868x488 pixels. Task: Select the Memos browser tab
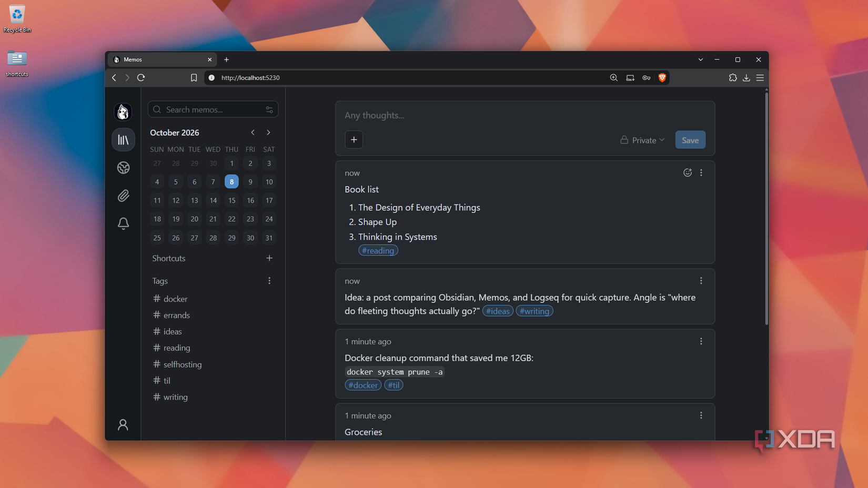[162, 59]
